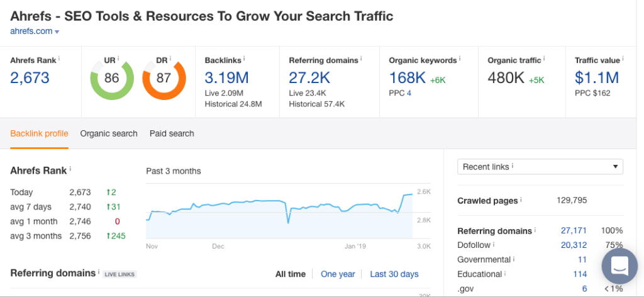Switch to Organic search tab
644x297 pixels.
tap(109, 133)
